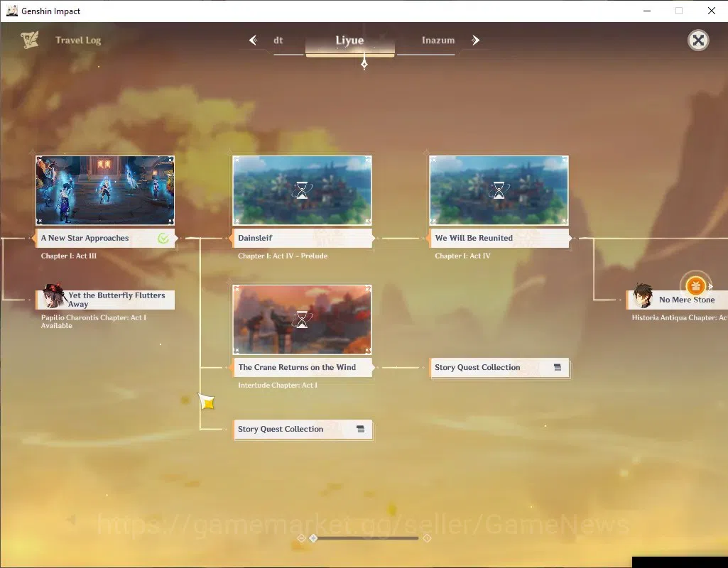The width and height of the screenshot is (728, 568).
Task: Click list icon on lower Story Quest Collection
Action: [360, 430]
